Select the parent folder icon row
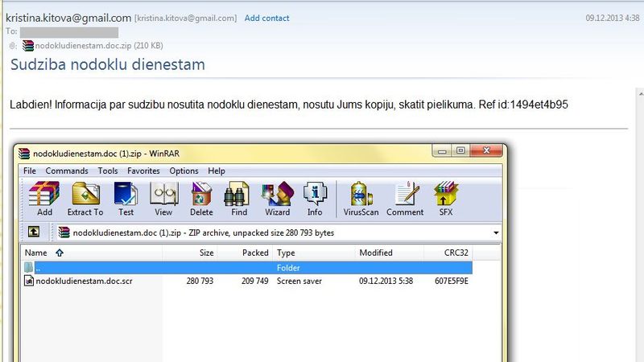The width and height of the screenshot is (644, 362). pyautogui.click(x=28, y=268)
